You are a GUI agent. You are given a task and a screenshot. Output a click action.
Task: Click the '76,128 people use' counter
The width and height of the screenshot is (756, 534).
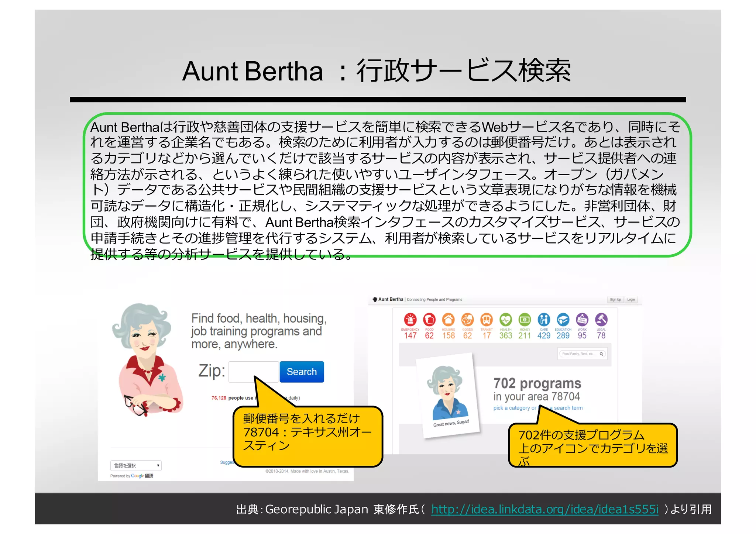pyautogui.click(x=233, y=398)
